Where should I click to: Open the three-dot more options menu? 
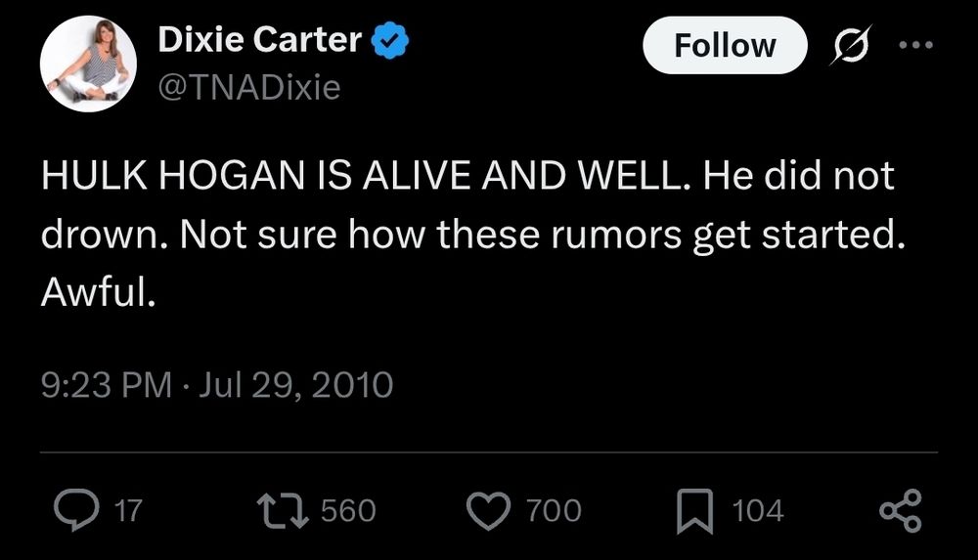(x=915, y=46)
